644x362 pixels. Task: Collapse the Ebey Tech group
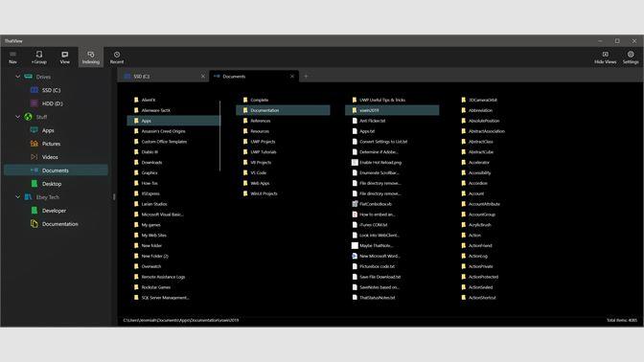coord(17,197)
